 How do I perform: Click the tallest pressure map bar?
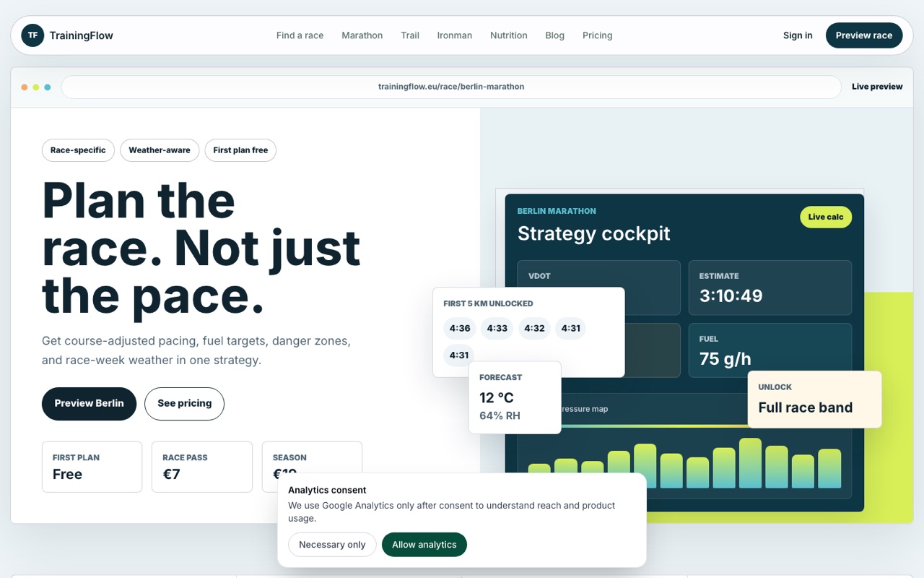pos(750,463)
